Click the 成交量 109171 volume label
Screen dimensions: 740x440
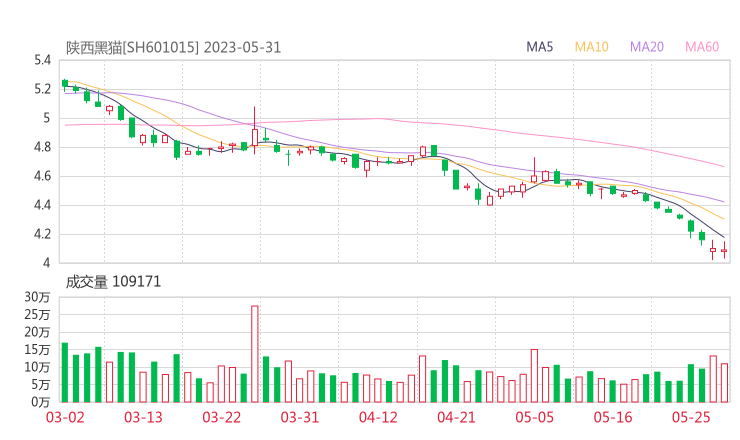click(113, 282)
